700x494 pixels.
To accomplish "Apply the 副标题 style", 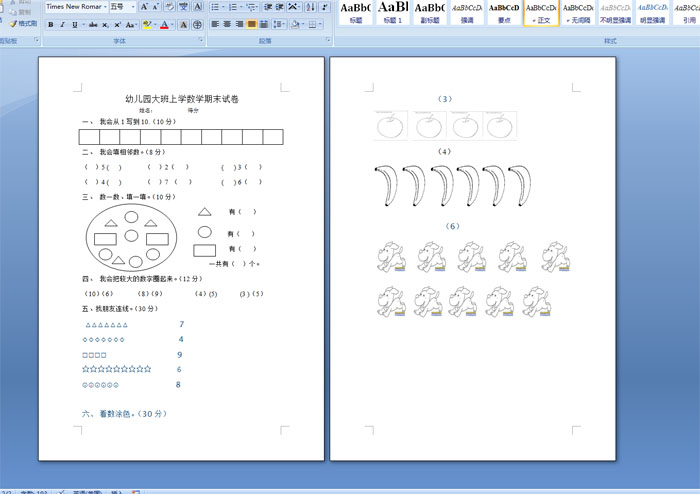I will tap(430, 12).
